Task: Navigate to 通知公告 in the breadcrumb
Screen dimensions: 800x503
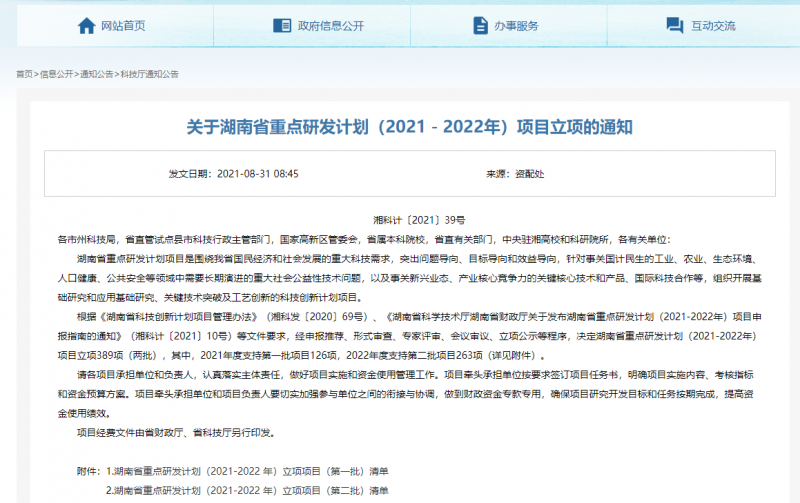Action: [x=96, y=75]
